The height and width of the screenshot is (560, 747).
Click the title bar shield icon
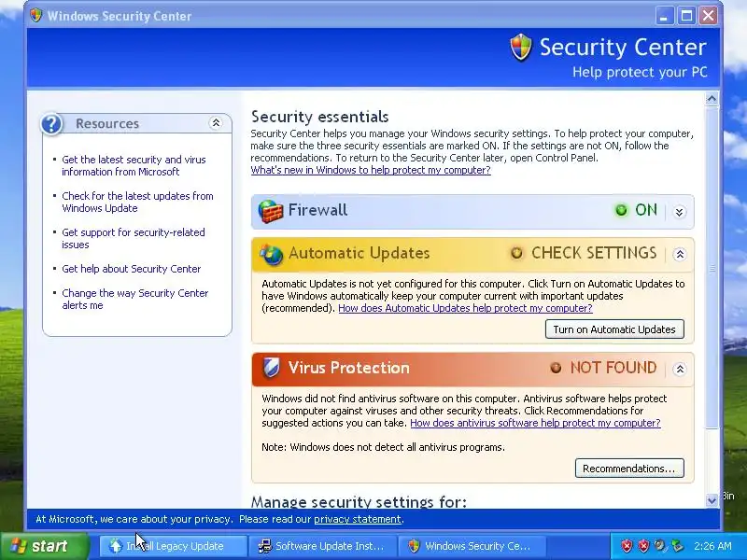click(35, 15)
